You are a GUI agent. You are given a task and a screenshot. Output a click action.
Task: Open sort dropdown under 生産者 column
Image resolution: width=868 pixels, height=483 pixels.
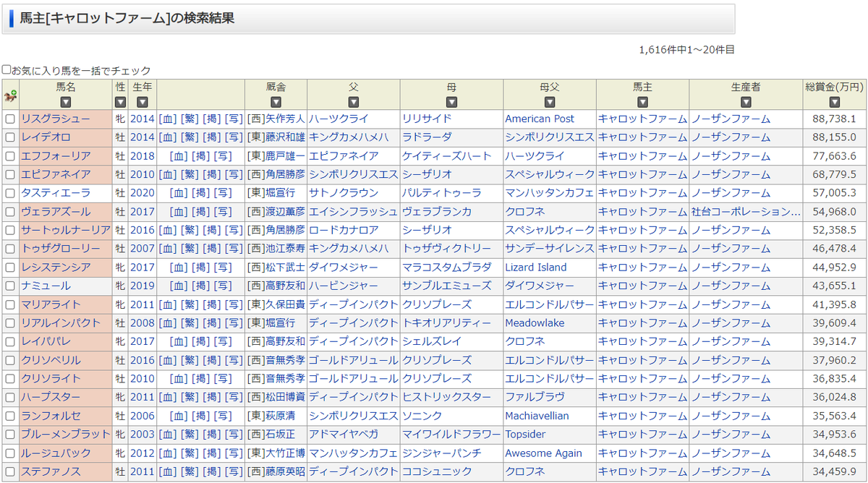(x=746, y=102)
